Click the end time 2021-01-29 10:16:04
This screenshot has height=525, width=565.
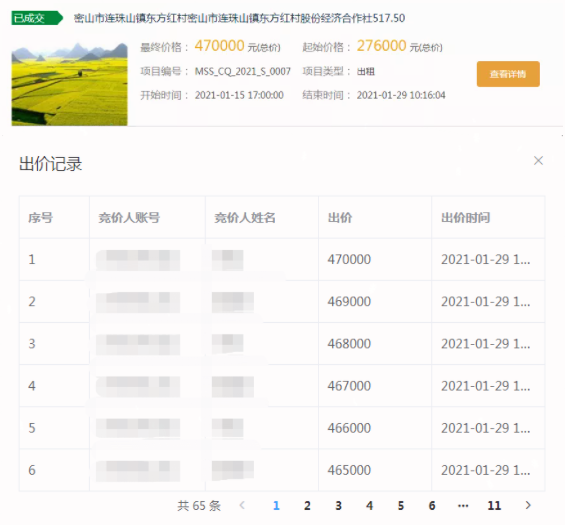[401, 95]
